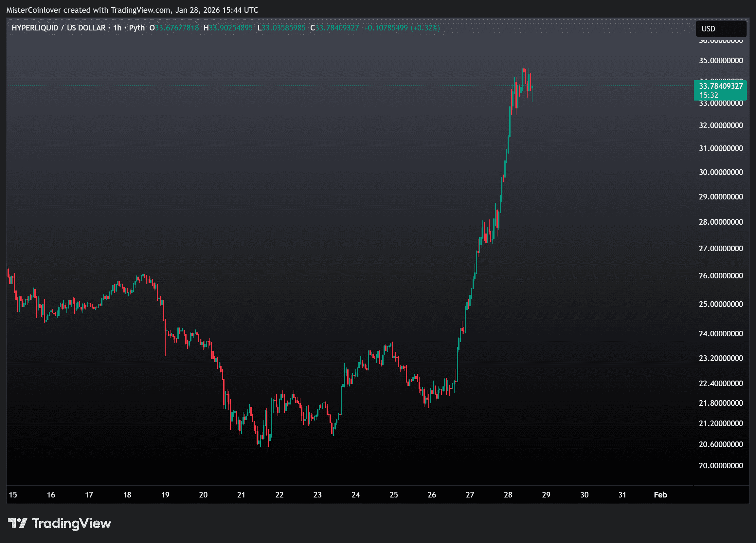Click the TradingView logo icon
This screenshot has width=756, height=543.
click(17, 523)
